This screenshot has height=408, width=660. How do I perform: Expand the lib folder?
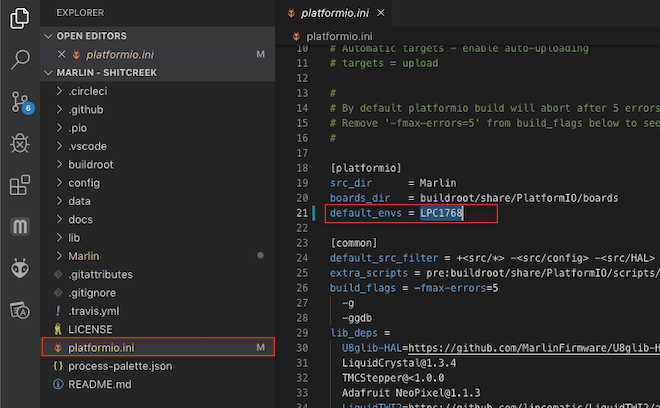click(x=59, y=237)
